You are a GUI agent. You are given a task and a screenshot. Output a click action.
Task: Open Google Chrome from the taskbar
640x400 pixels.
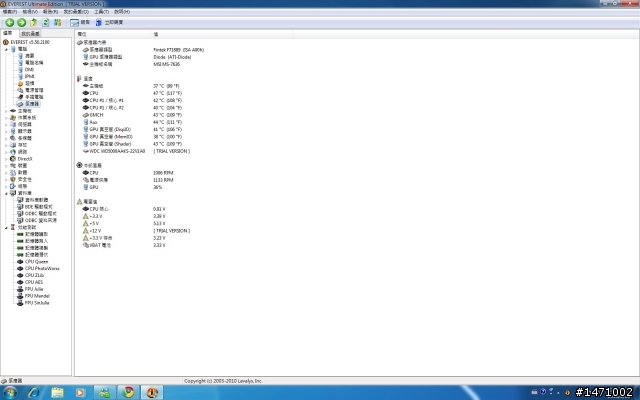coord(129,393)
